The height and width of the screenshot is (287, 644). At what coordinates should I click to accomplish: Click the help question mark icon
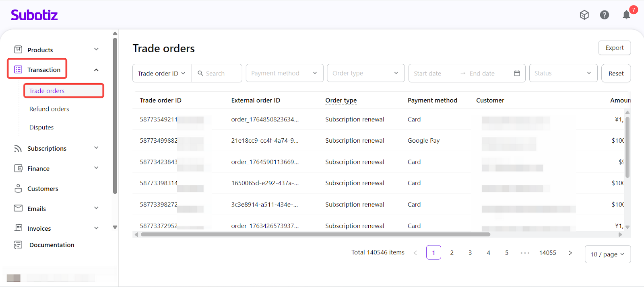coord(604,15)
